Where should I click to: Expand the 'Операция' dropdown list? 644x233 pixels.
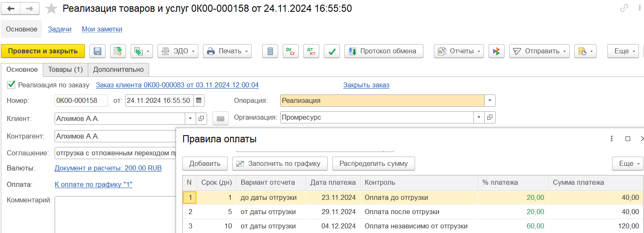coord(490,101)
